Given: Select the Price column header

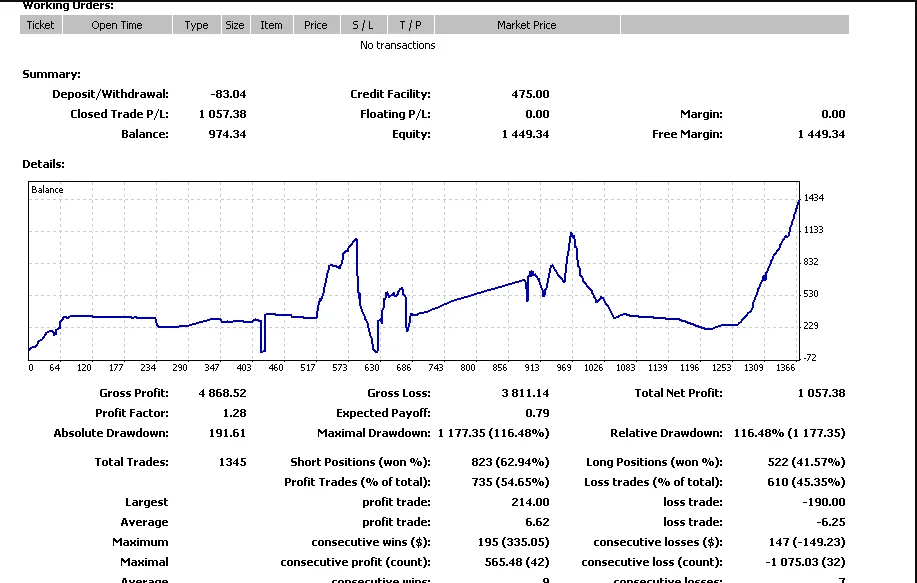Looking at the screenshot, I should 316,25.
